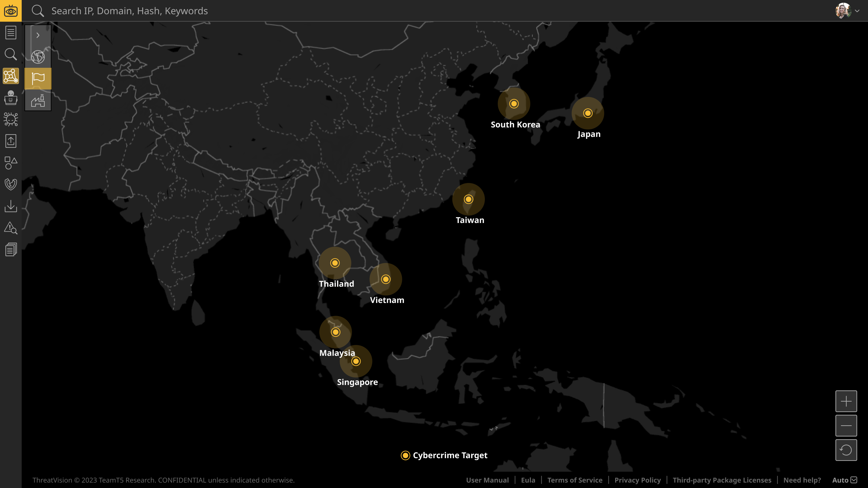Open the download icon in sidebar

click(x=11, y=206)
